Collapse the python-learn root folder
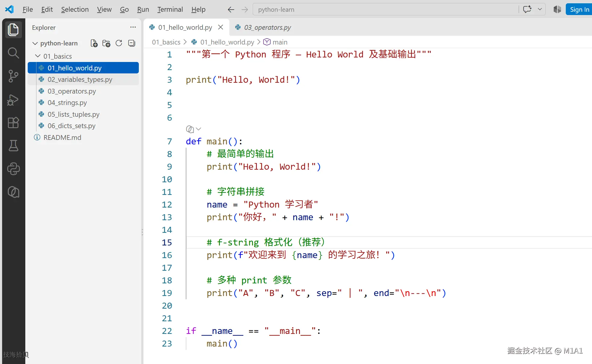Screen dimensions: 592x364 pyautogui.click(x=35, y=43)
